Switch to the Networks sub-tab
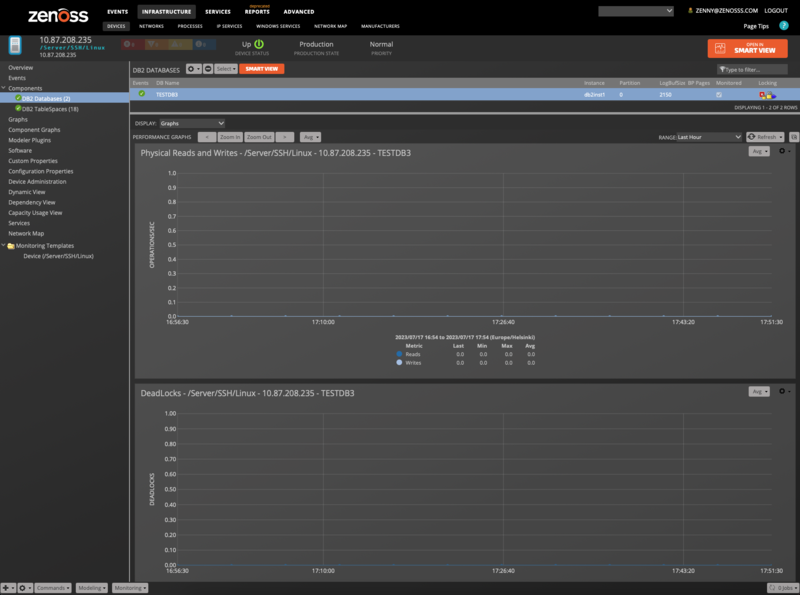This screenshot has width=800, height=595. [x=152, y=26]
